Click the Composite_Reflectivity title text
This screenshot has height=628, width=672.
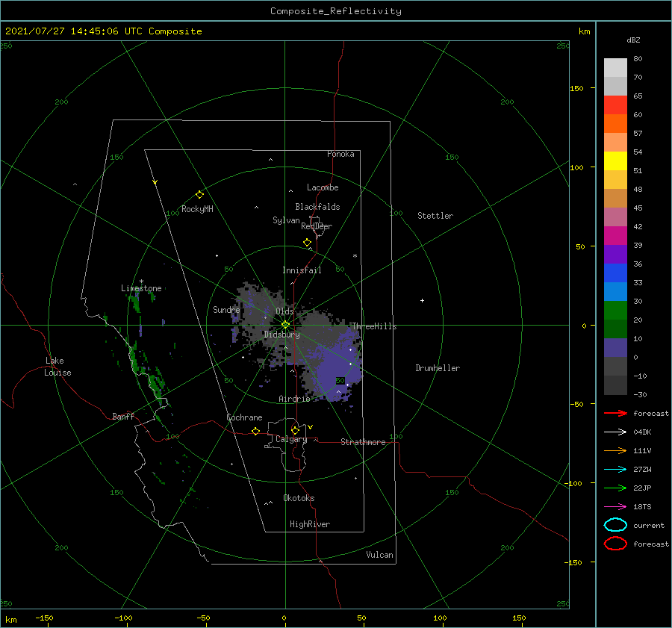(x=335, y=11)
